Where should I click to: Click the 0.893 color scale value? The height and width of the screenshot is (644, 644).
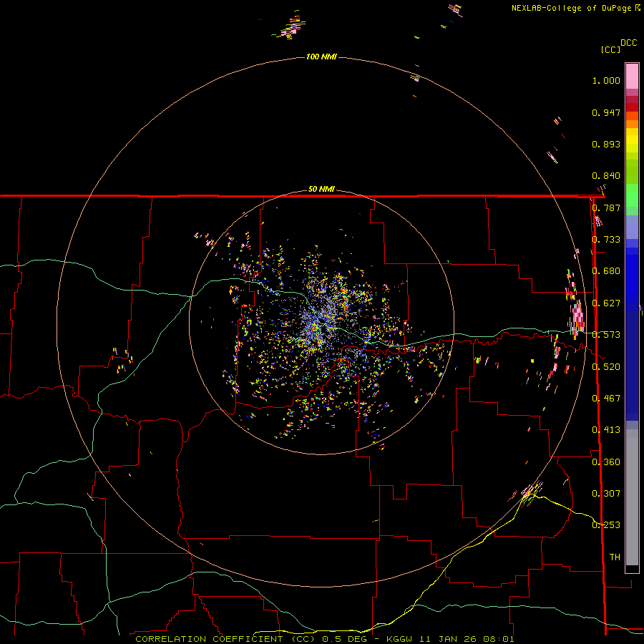click(x=606, y=144)
